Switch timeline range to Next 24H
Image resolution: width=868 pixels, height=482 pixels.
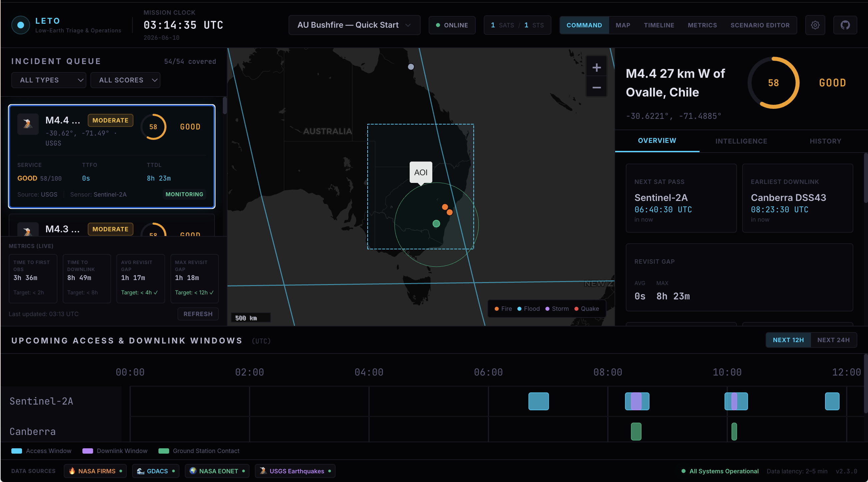[833, 340]
